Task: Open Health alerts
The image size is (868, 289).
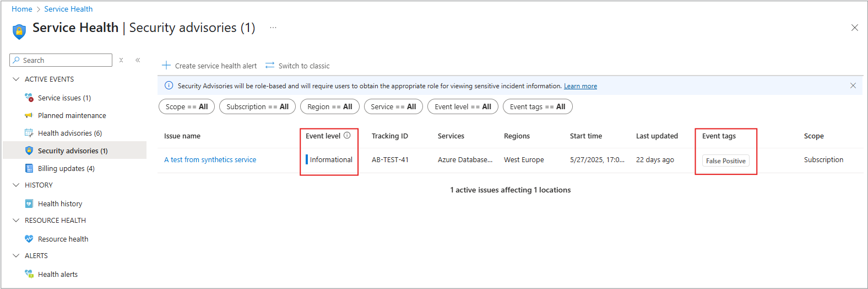Action: 58,274
